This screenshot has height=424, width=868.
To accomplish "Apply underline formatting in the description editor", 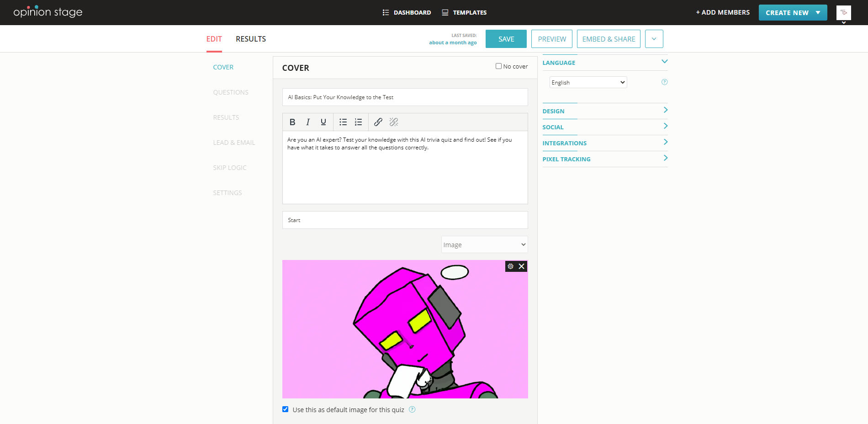I will (x=323, y=122).
